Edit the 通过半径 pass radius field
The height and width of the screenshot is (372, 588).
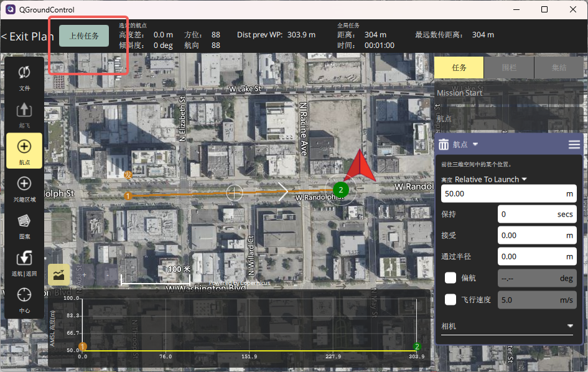click(x=537, y=256)
